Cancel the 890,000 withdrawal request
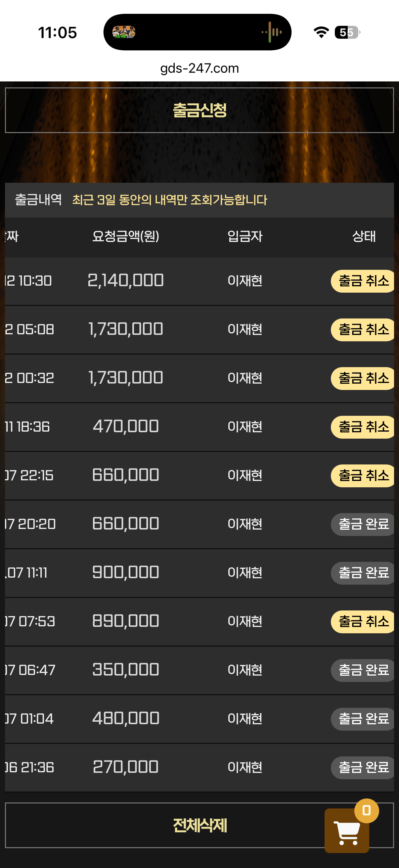399x868 pixels. (363, 621)
